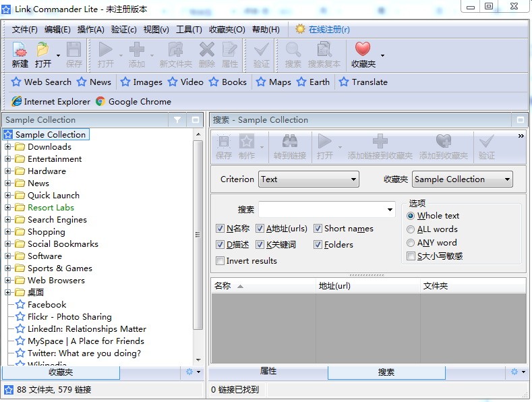Open the 工具(T) menu

click(x=189, y=30)
